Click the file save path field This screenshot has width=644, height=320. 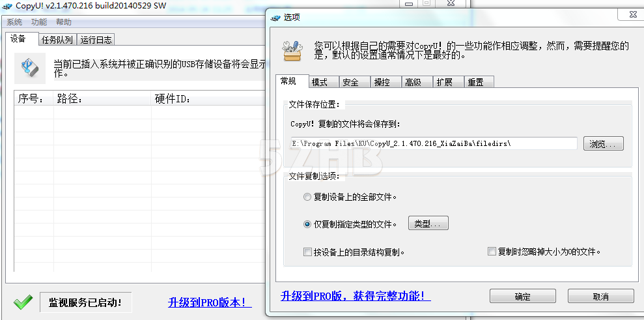tap(434, 143)
